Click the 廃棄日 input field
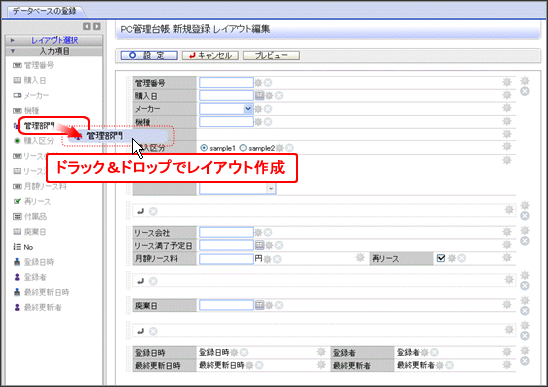 226,305
